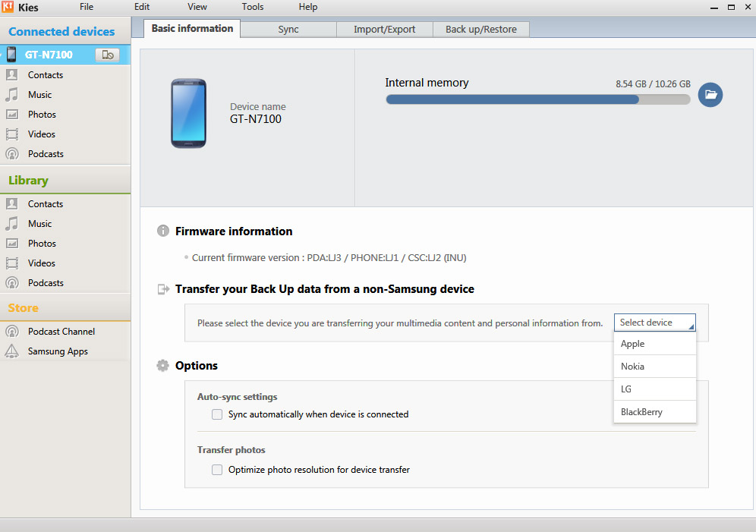Enable Sync automatically when device is connected

(217, 414)
